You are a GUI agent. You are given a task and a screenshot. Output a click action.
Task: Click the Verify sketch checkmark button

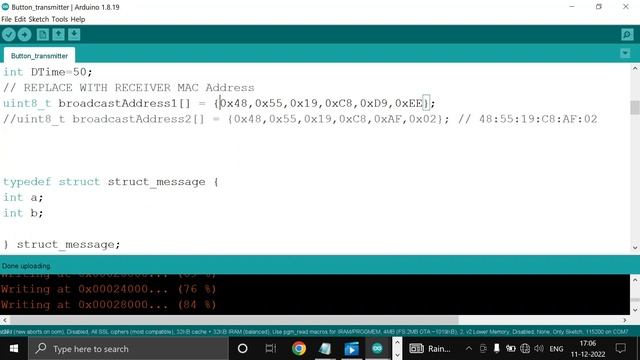tap(9, 35)
